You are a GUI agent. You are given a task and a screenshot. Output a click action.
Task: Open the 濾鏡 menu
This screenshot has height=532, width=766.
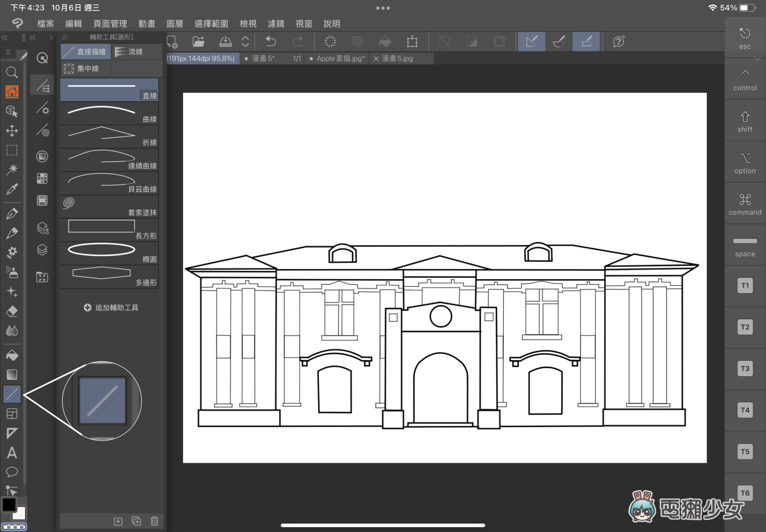[x=276, y=23]
